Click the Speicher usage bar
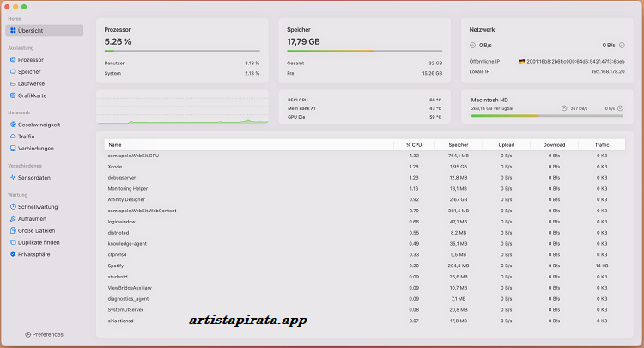The height and width of the screenshot is (348, 644). coord(364,51)
